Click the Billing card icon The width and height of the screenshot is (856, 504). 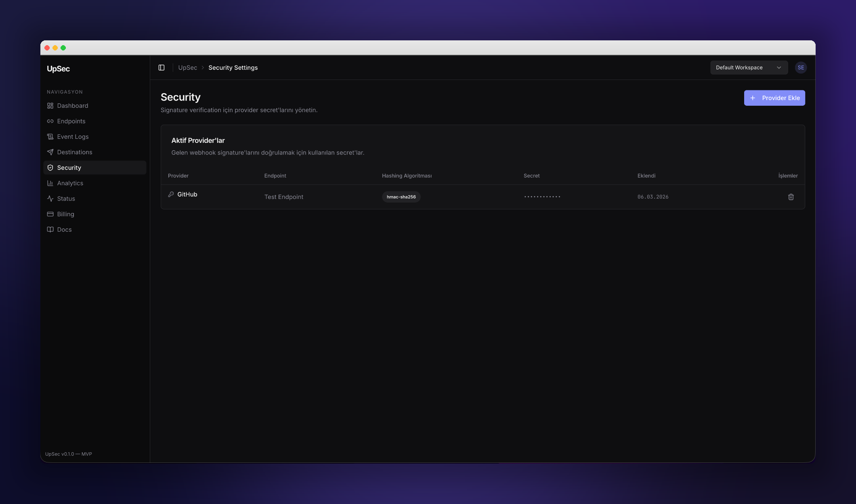tap(50, 214)
